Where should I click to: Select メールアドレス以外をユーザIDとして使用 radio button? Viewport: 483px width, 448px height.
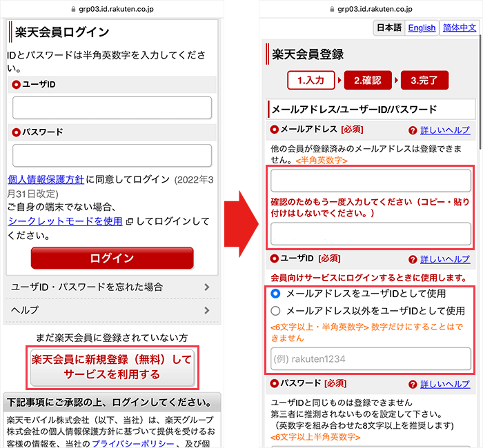click(275, 311)
